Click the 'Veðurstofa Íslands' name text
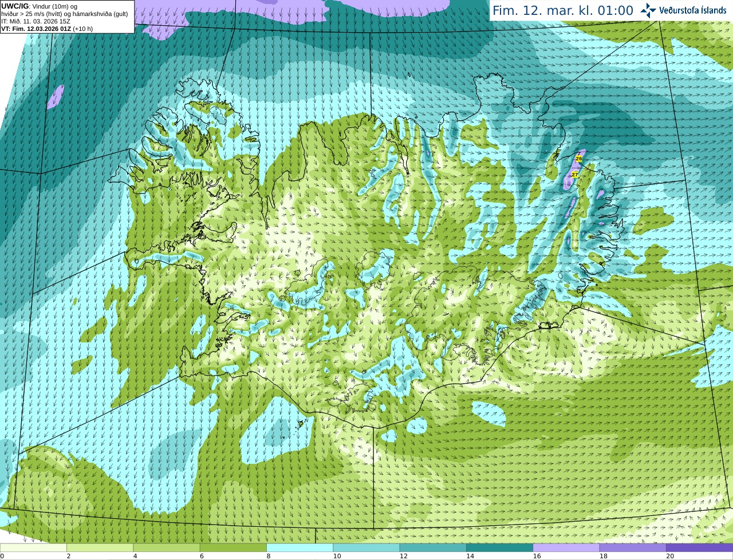Image resolution: width=733 pixels, height=560 pixels. pyautogui.click(x=693, y=10)
